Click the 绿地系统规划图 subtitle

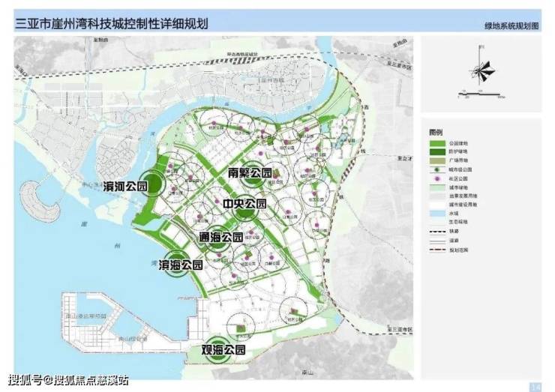pos(511,25)
